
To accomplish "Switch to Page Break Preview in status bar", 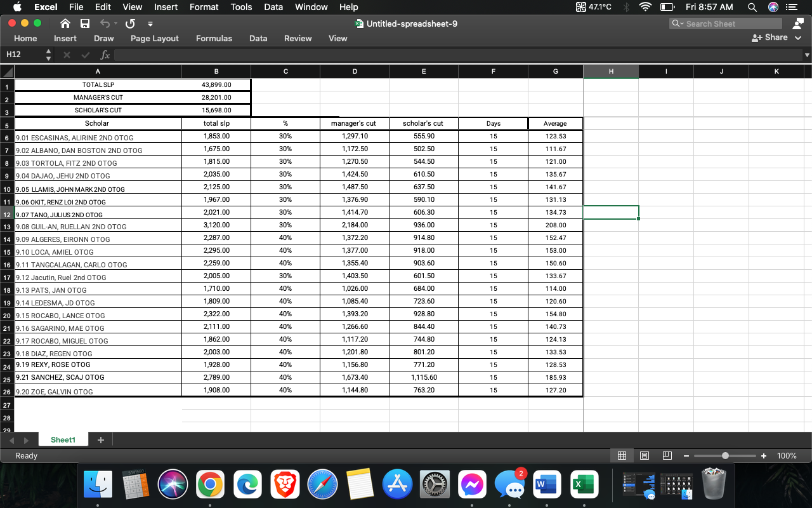I will [667, 456].
